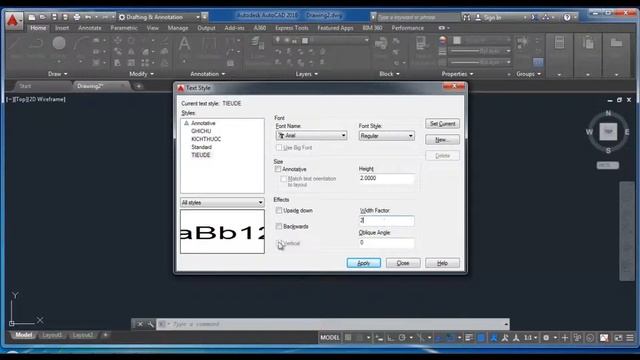Open the Express Tools ribbon tab
640x360 pixels.
[291, 28]
